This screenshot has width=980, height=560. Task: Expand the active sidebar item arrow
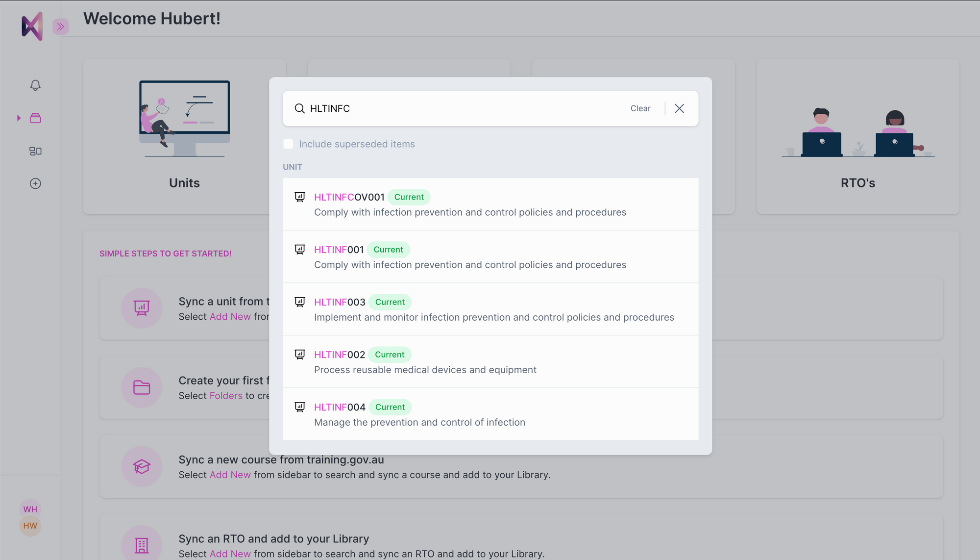(19, 118)
